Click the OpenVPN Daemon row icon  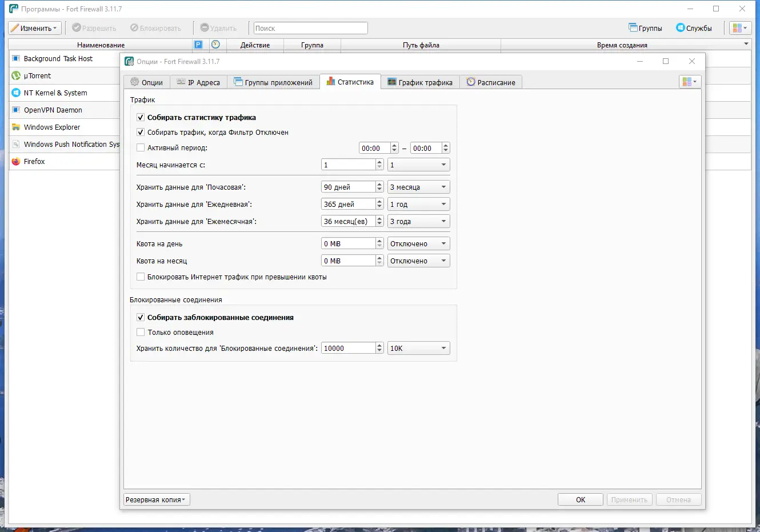click(x=16, y=110)
